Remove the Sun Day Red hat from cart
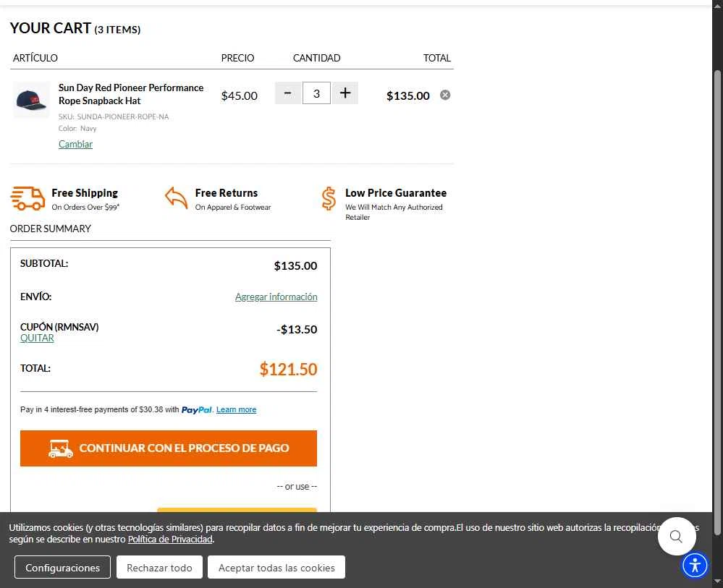Image resolution: width=723 pixels, height=588 pixels. (x=445, y=95)
